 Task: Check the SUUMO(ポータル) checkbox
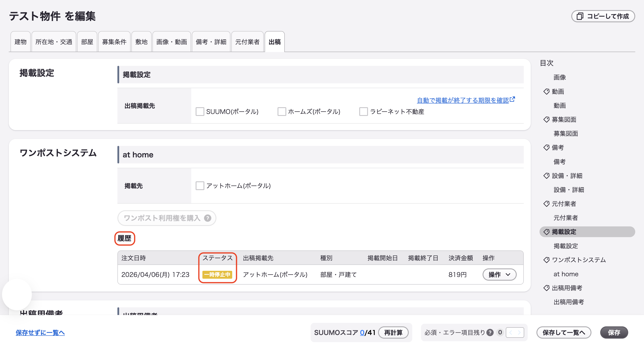click(x=200, y=111)
